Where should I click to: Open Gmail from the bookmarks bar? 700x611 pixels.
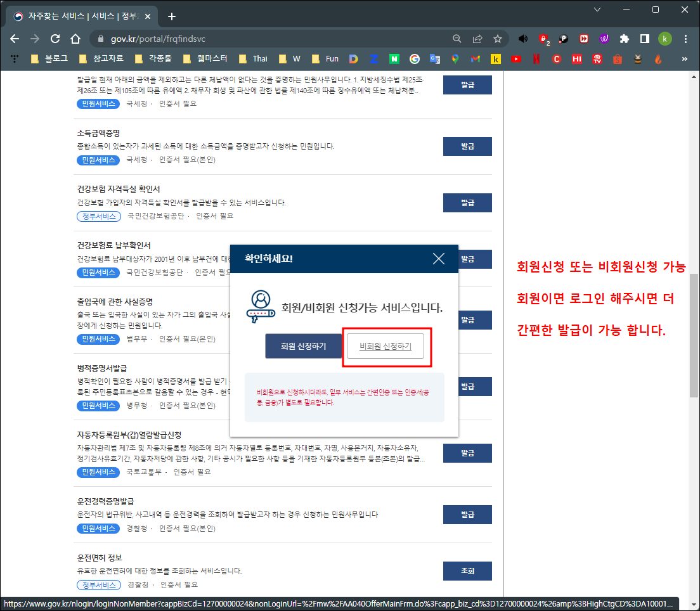coord(474,58)
